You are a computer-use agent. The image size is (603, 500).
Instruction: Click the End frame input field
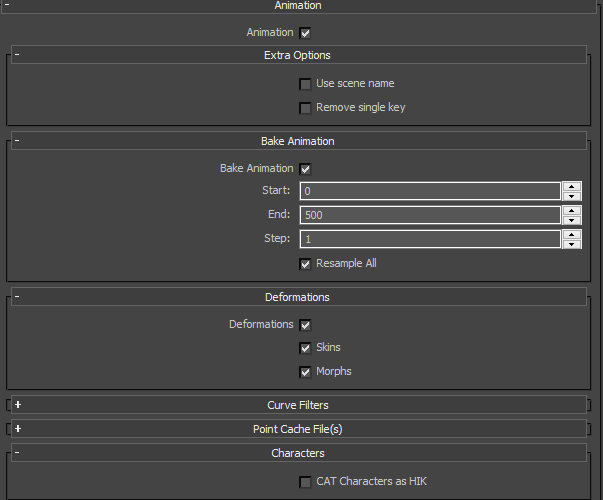(x=430, y=215)
